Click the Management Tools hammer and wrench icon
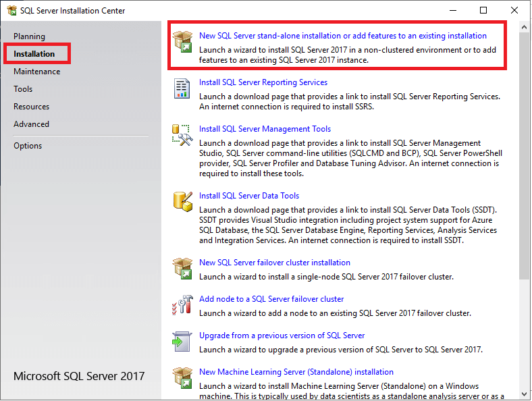The width and height of the screenshot is (532, 401). tap(182, 135)
